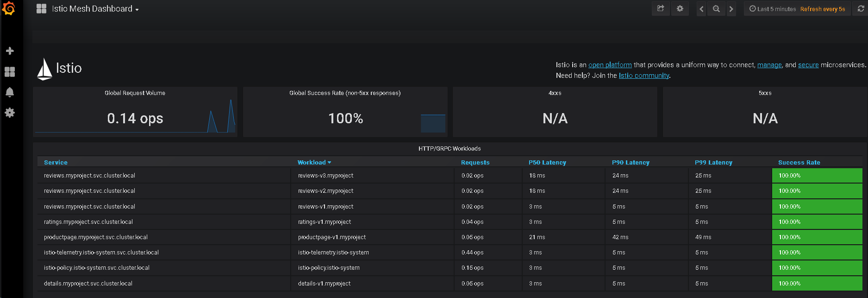Viewport: 868px width, 298px height.
Task: Click the 0.14 ops value
Action: (x=135, y=119)
